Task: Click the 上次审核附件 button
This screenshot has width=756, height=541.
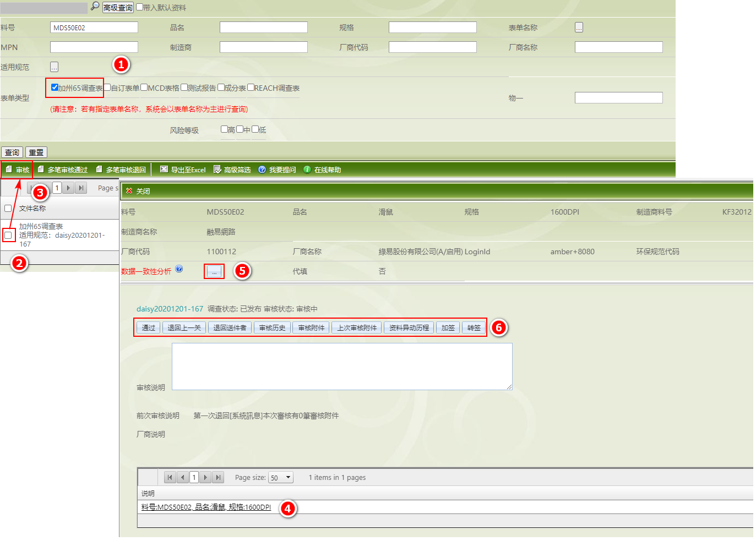Action: [x=357, y=327]
